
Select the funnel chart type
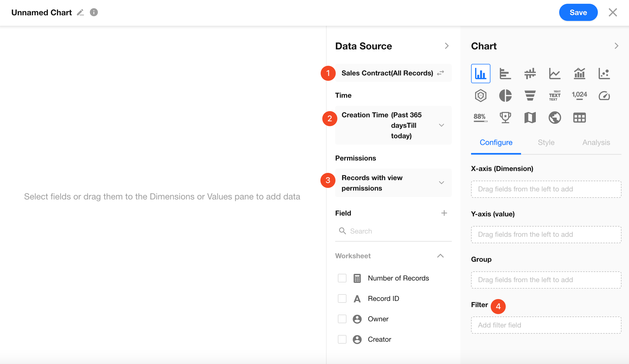pyautogui.click(x=530, y=96)
